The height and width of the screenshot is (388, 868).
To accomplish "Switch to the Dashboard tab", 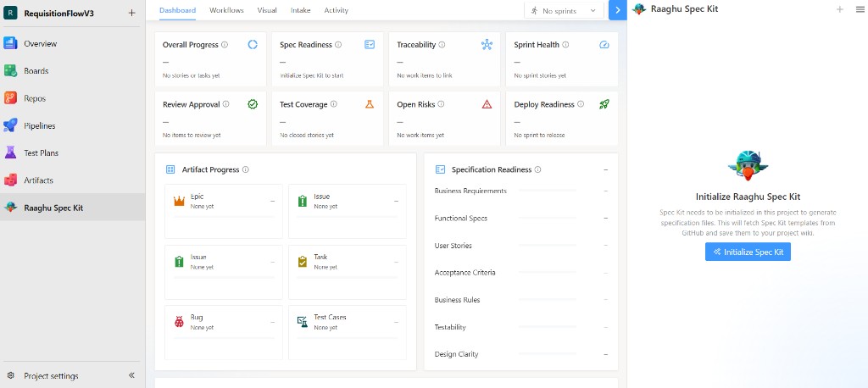I will coord(177,10).
